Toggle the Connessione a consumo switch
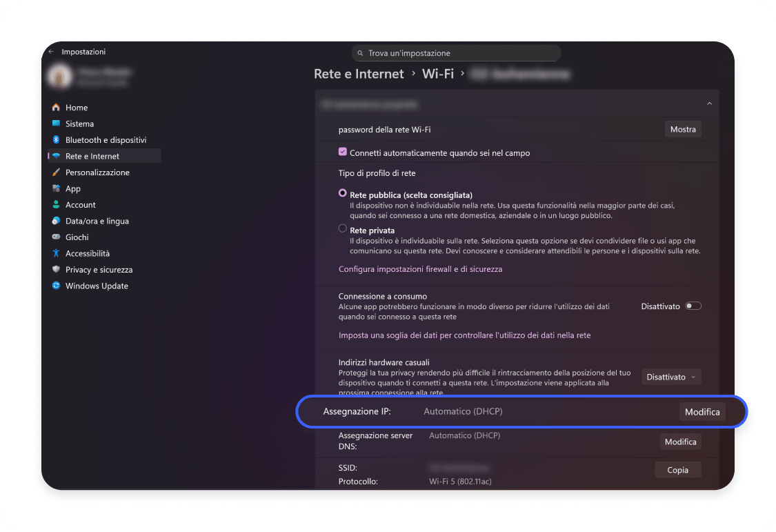Screen dimensions: 776x532 tap(693, 306)
